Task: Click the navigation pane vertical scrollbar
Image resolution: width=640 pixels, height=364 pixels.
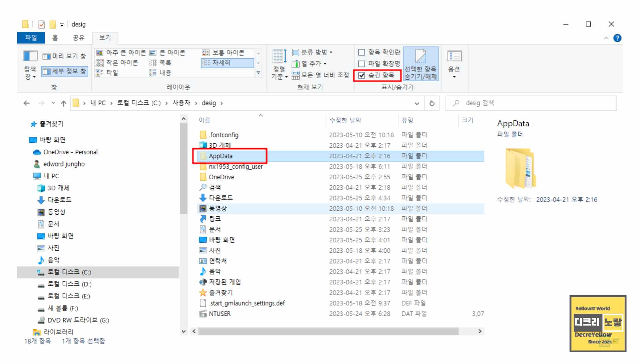Action: (183, 169)
